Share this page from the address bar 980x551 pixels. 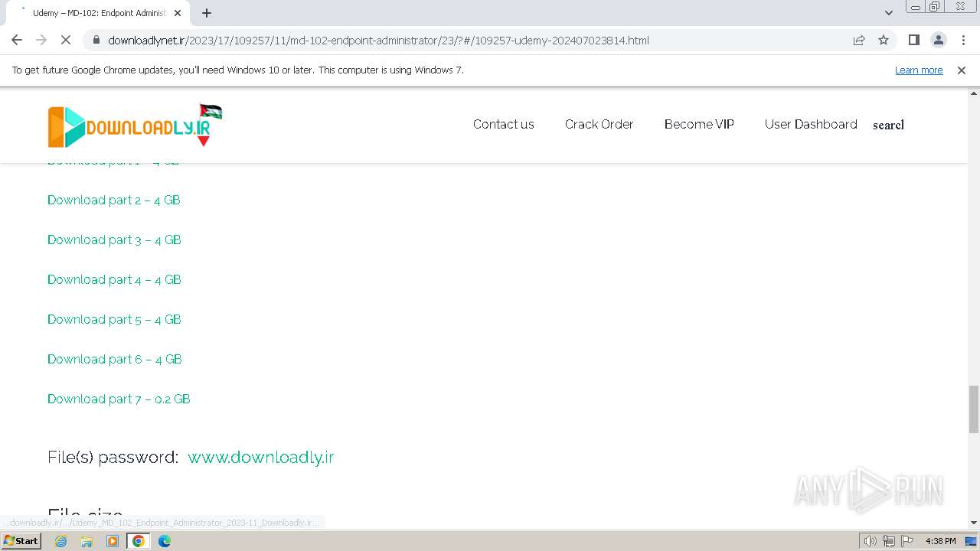click(859, 40)
